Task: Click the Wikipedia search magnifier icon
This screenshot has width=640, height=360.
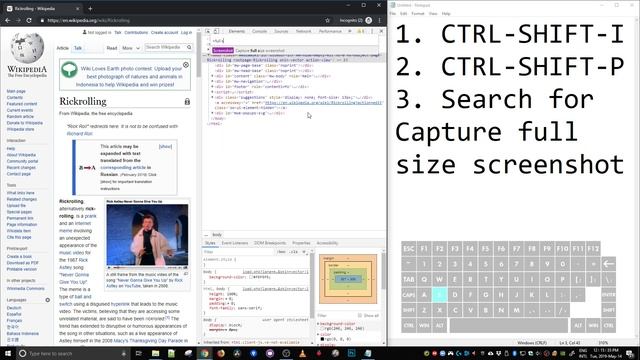Action: pyautogui.click(x=189, y=47)
